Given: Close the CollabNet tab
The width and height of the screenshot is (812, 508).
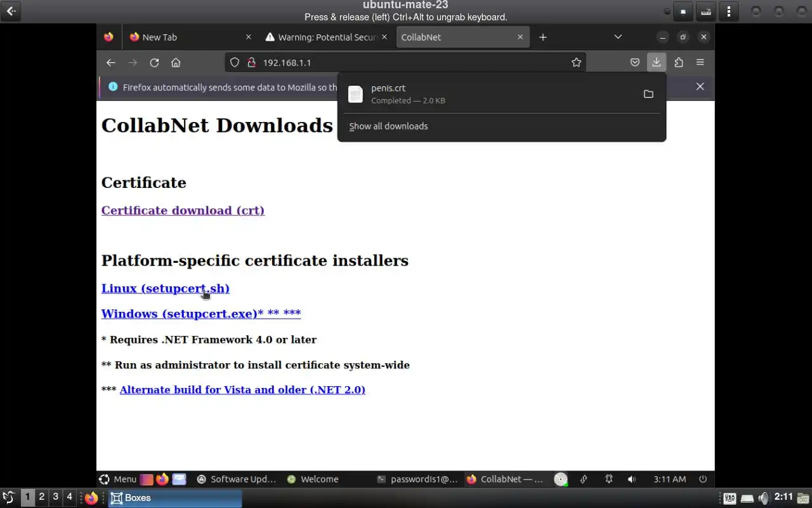Looking at the screenshot, I should click(x=520, y=37).
